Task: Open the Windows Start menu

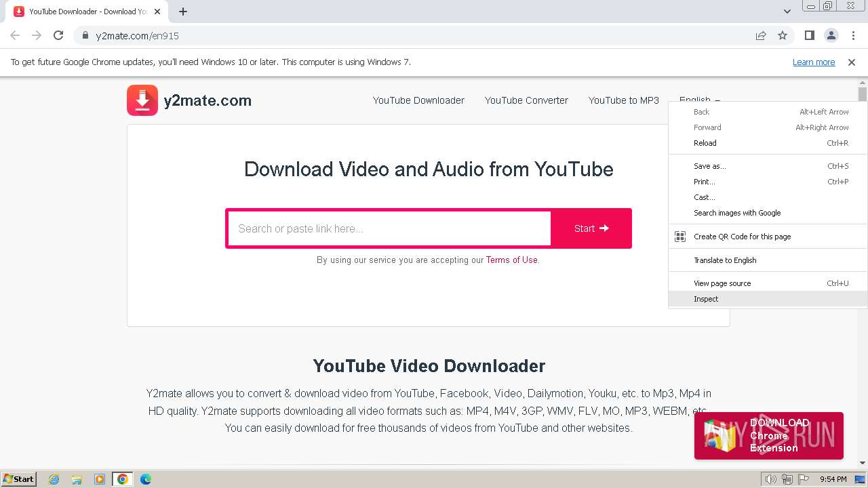Action: (18, 479)
